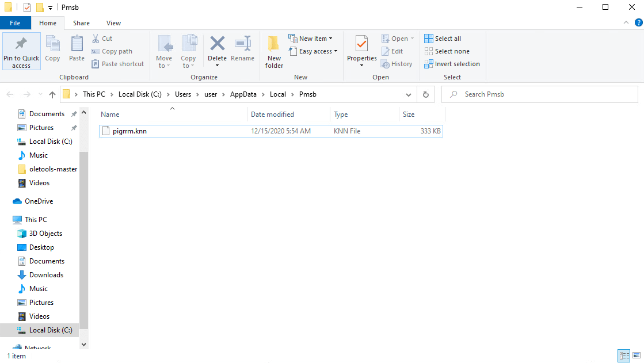Image resolution: width=644 pixels, height=363 pixels.
Task: Switch to Details view layout icon
Action: (624, 356)
